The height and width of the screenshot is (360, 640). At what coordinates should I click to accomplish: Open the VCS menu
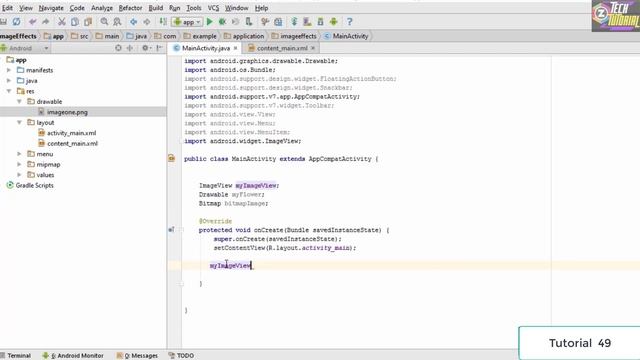tap(213, 8)
